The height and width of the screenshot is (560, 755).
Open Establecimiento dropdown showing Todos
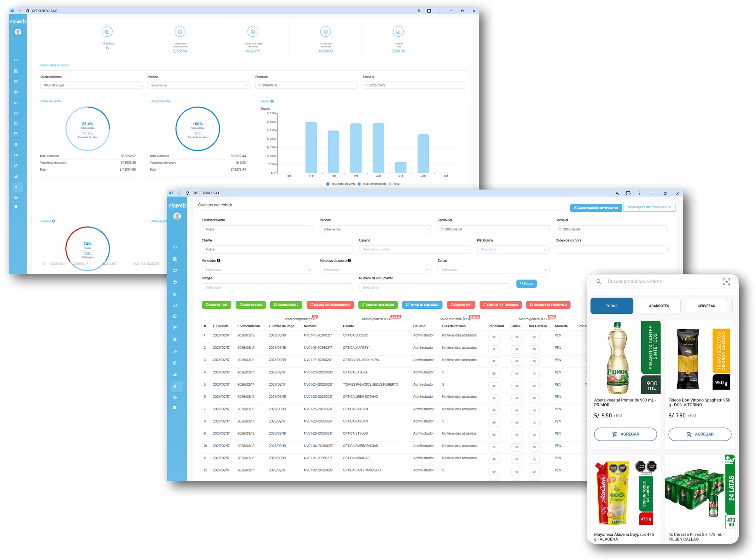[x=258, y=229]
